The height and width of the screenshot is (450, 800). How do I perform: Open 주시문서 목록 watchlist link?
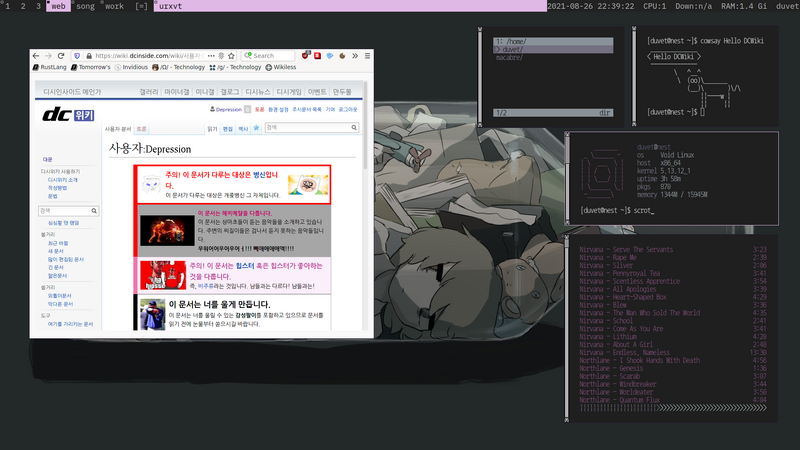(x=307, y=109)
